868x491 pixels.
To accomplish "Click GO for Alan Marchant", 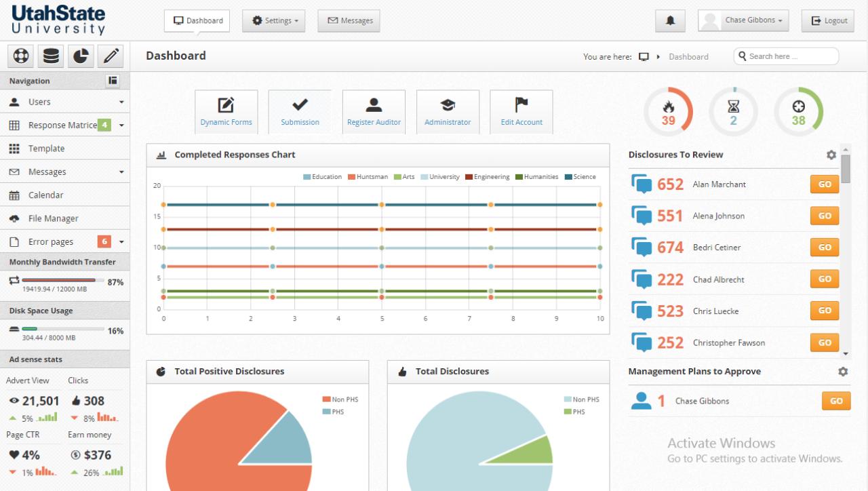I will (x=825, y=184).
